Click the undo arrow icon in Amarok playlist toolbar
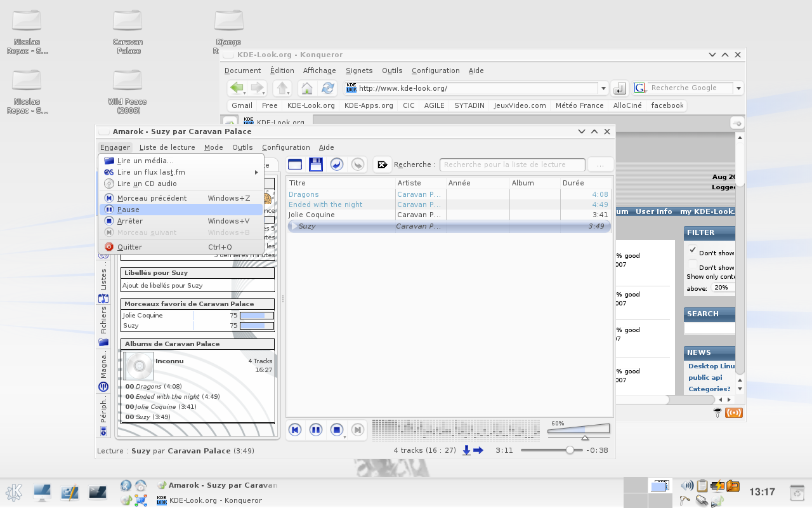The width and height of the screenshot is (812, 508). pos(337,164)
